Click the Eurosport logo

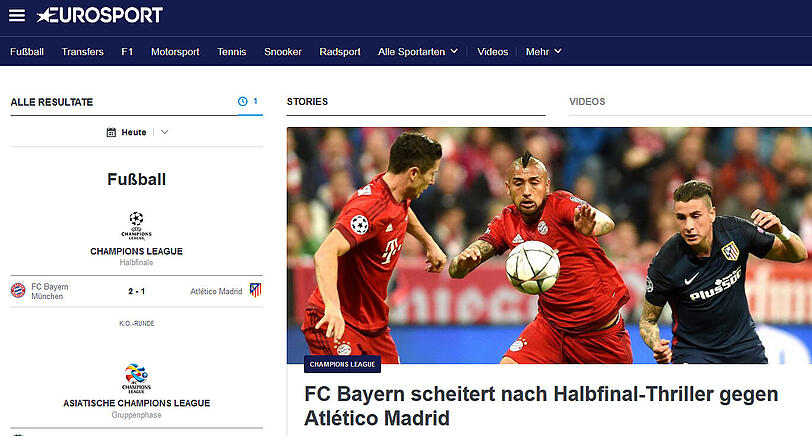[x=99, y=15]
